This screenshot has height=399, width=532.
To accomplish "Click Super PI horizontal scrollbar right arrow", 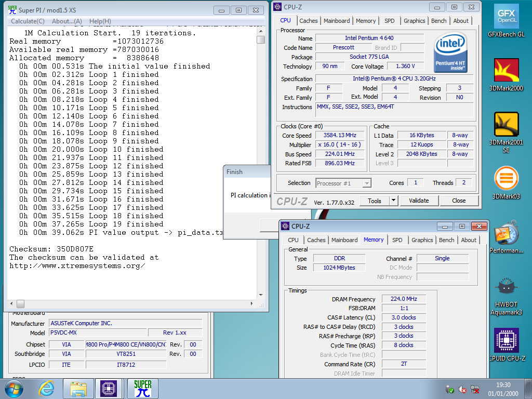I will pyautogui.click(x=252, y=303).
